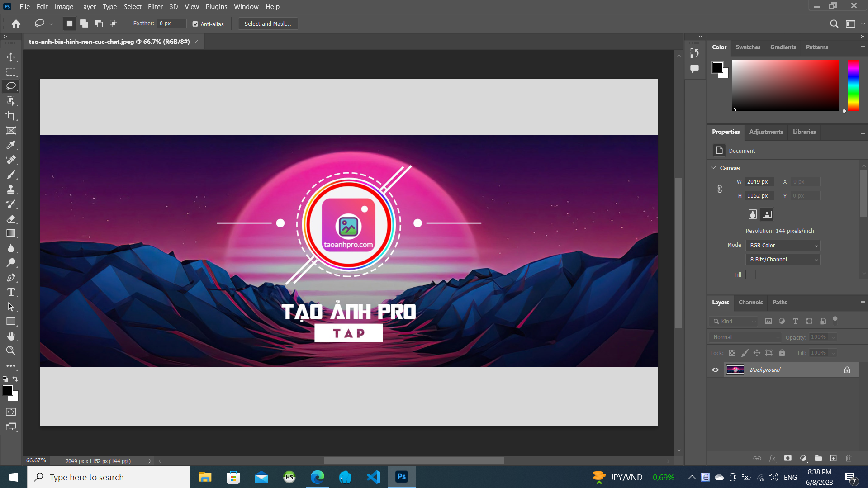This screenshot has width=868, height=488.
Task: Select the Clone Stamp tool
Action: (11, 189)
